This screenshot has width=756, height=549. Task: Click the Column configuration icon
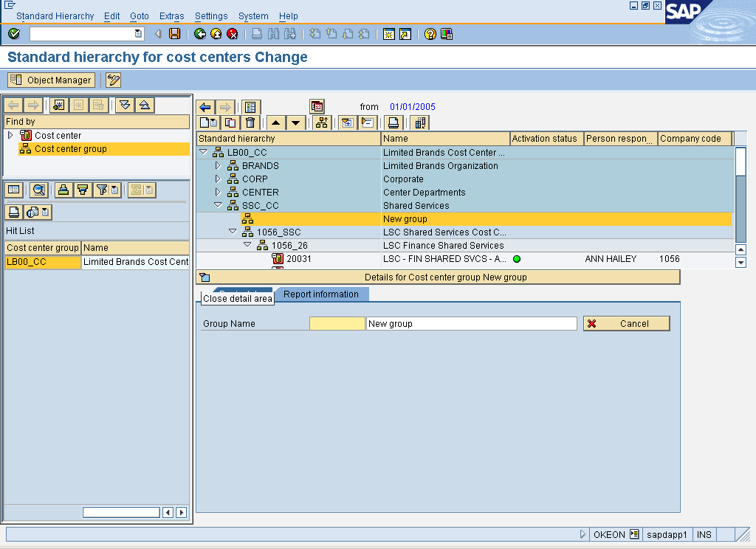[420, 123]
